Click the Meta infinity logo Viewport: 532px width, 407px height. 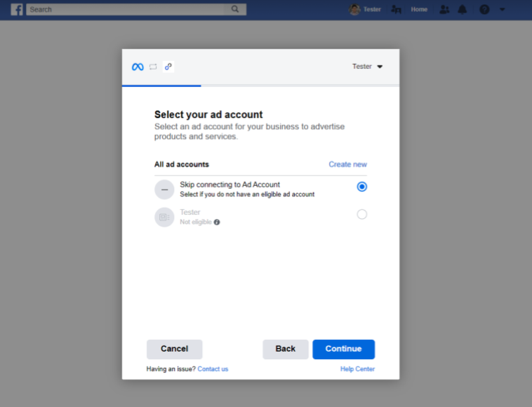point(138,67)
